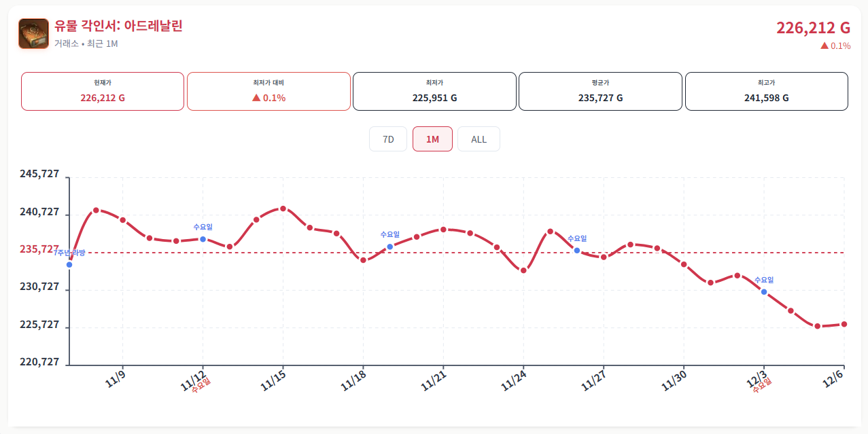Click the 11/24 low data point
Viewport: 868px width, 434px height.
pos(523,270)
